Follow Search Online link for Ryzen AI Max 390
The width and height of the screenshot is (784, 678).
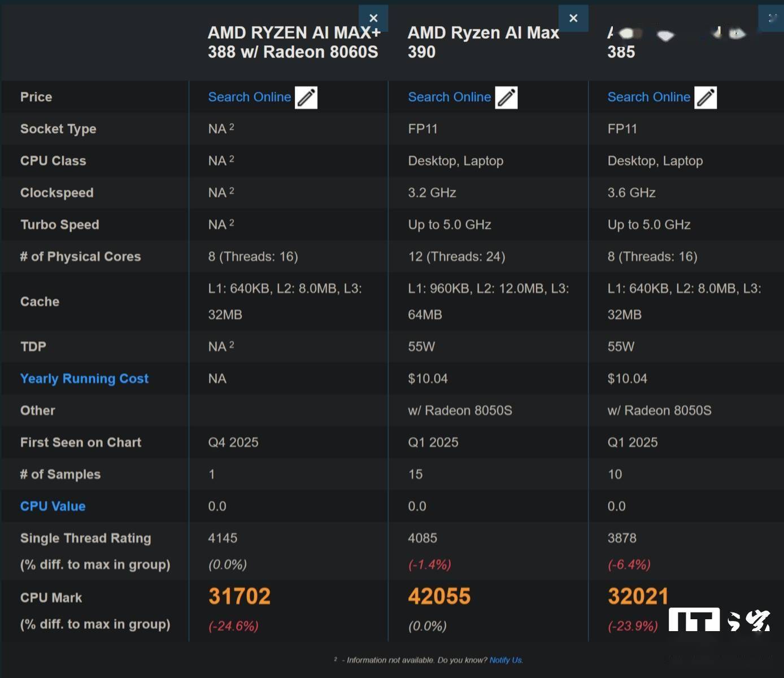[449, 97]
